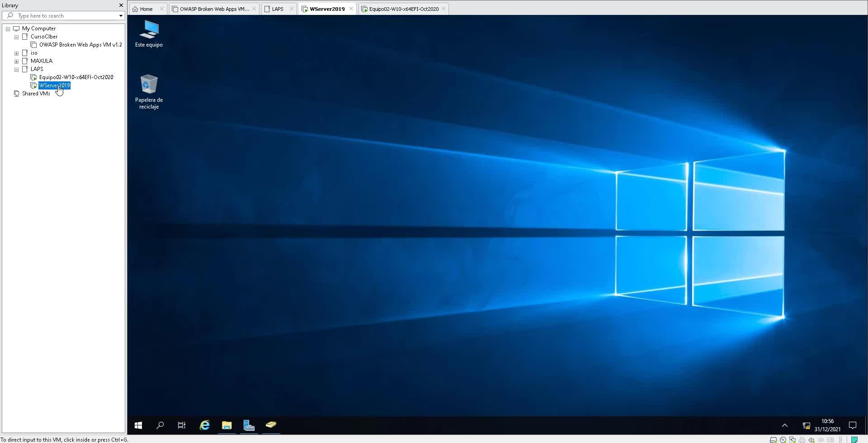868x443 pixels.
Task: Click the Library search input field
Action: click(x=63, y=16)
